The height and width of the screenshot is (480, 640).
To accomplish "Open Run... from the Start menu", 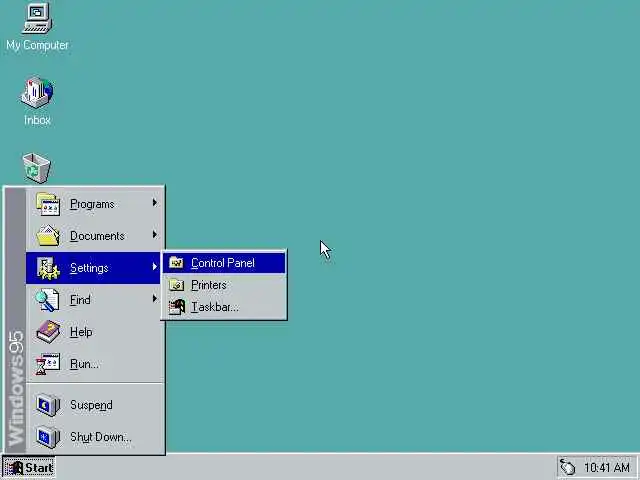I will [93, 364].
